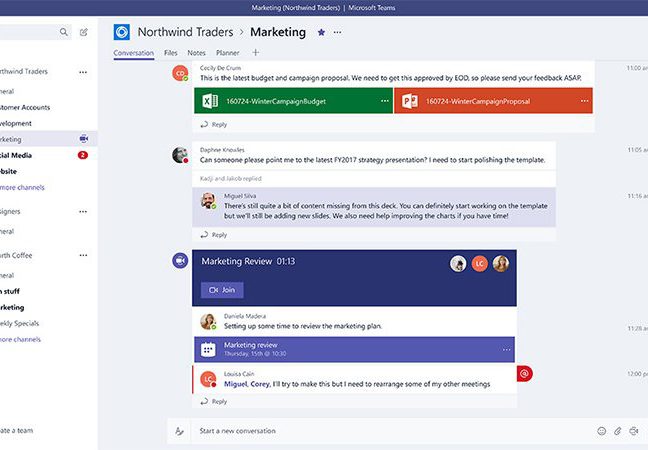Click Louisa Cain's LC avatar
Viewport: 648px width, 450px height.
click(208, 379)
